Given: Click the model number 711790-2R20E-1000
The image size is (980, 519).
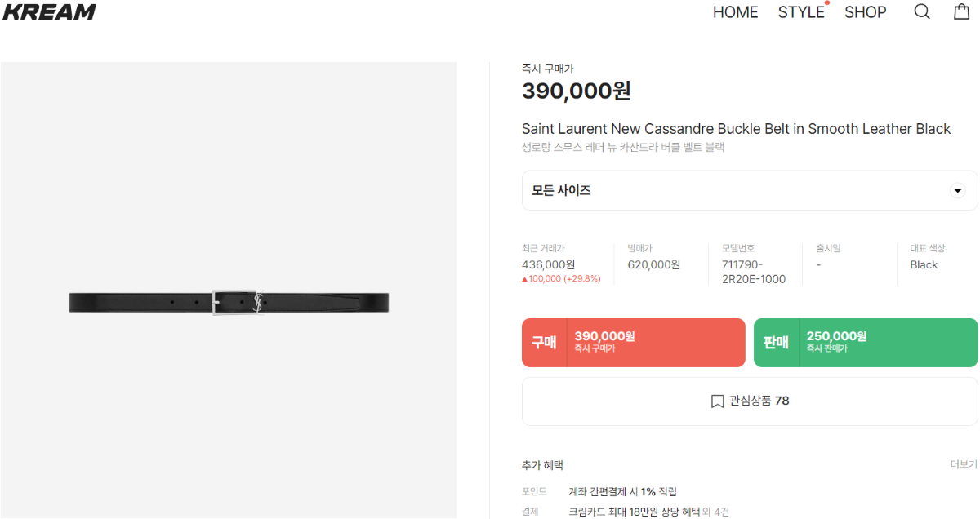Looking at the screenshot, I should (x=753, y=272).
